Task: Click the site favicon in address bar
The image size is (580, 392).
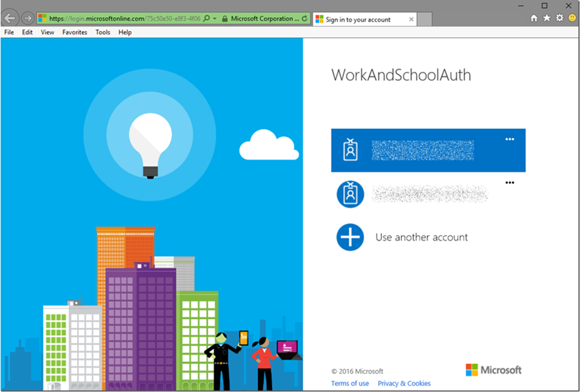Action: pyautogui.click(x=42, y=18)
